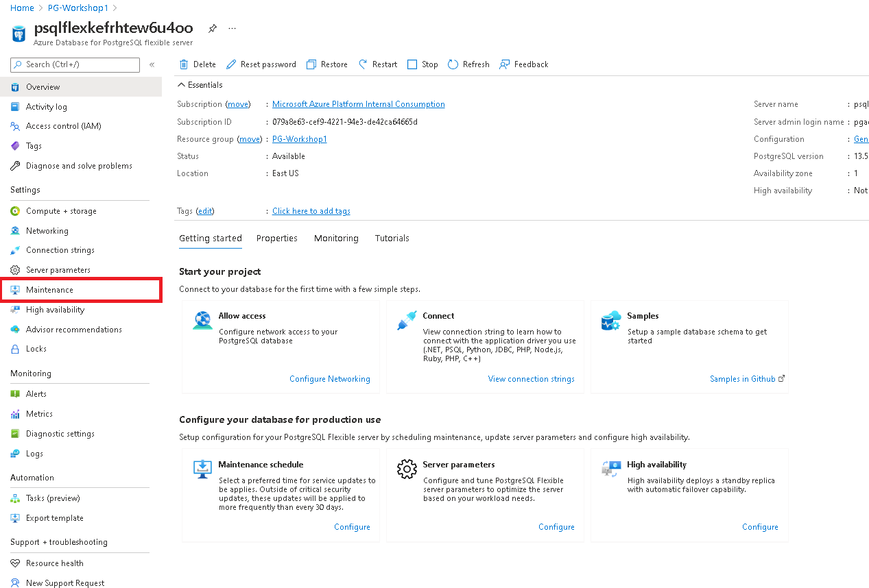The height and width of the screenshot is (588, 869).
Task: Select the Reset password icon
Action: pyautogui.click(x=233, y=64)
